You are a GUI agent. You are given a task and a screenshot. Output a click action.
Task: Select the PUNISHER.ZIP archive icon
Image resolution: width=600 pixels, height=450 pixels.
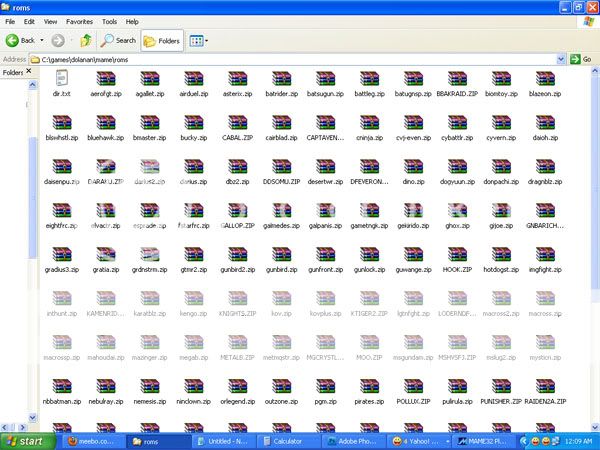pos(501,386)
